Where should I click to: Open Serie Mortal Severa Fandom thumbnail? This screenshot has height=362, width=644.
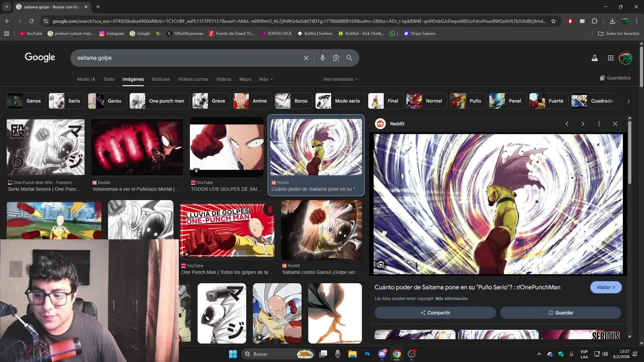pos(45,147)
